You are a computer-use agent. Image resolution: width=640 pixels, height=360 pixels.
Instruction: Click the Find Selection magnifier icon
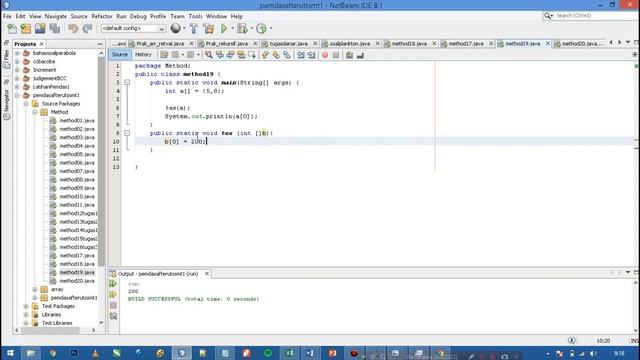209,55
